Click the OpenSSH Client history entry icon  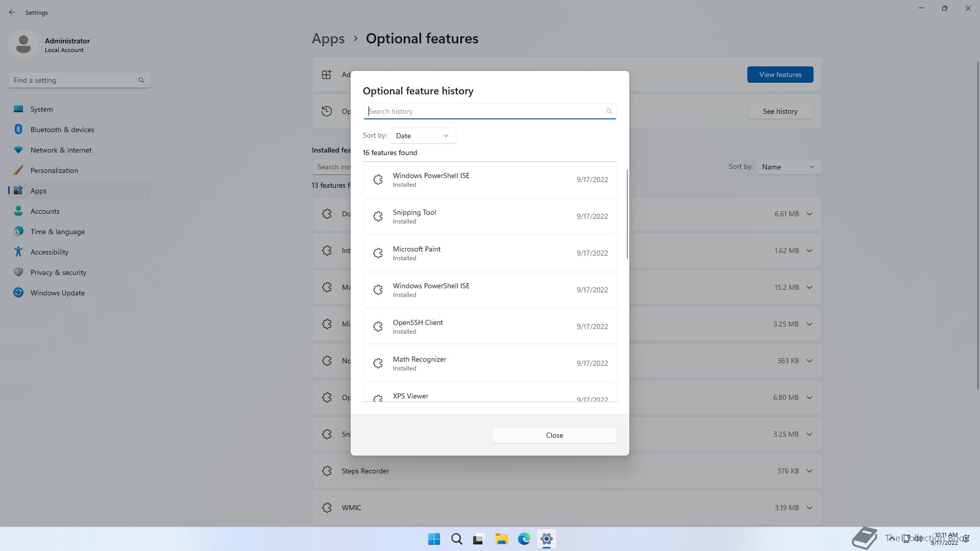(x=378, y=327)
